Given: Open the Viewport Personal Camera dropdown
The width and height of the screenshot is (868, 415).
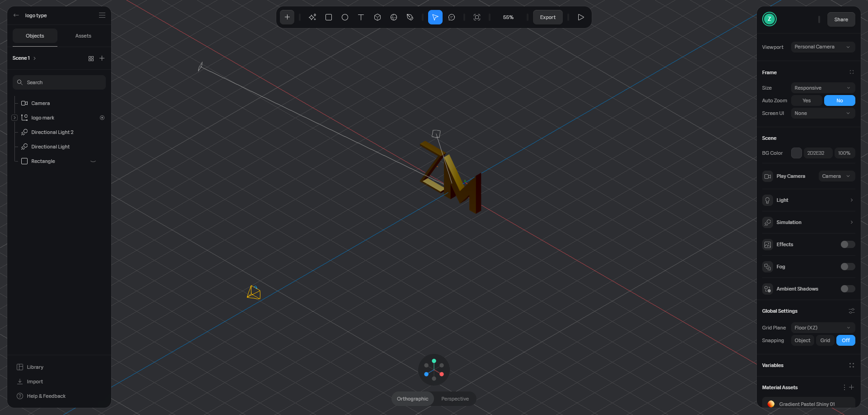Looking at the screenshot, I should click(x=822, y=47).
